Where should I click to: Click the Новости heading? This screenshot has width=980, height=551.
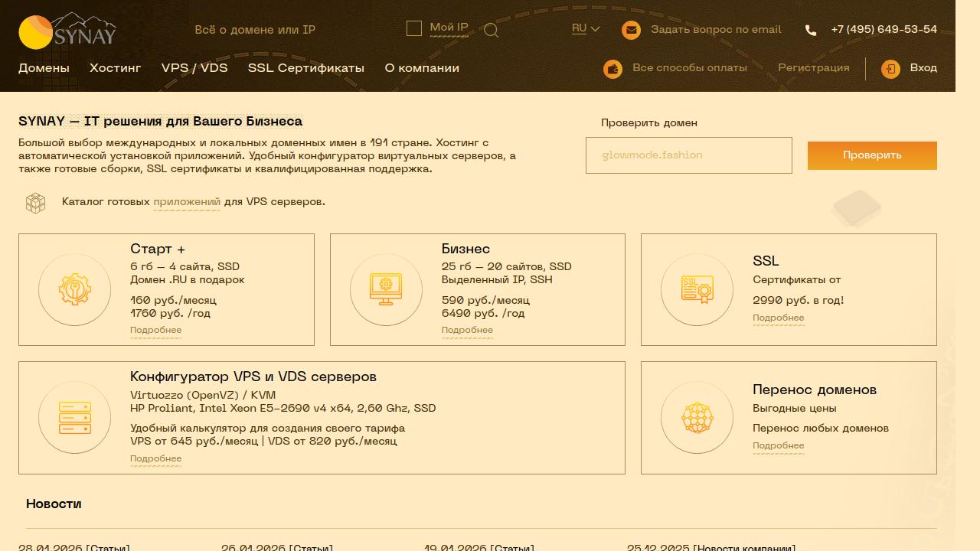[x=54, y=504]
